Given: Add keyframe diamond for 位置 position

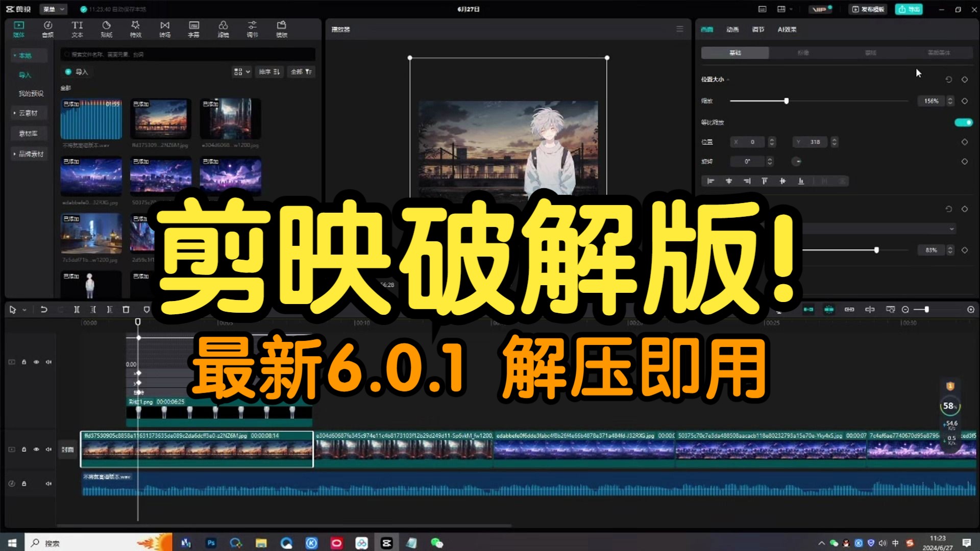Looking at the screenshot, I should point(965,142).
